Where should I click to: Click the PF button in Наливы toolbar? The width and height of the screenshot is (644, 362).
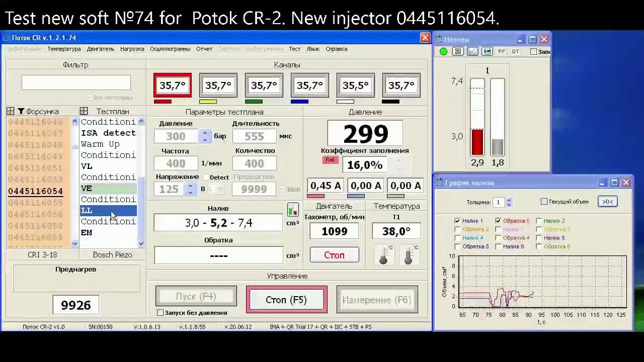click(x=502, y=51)
